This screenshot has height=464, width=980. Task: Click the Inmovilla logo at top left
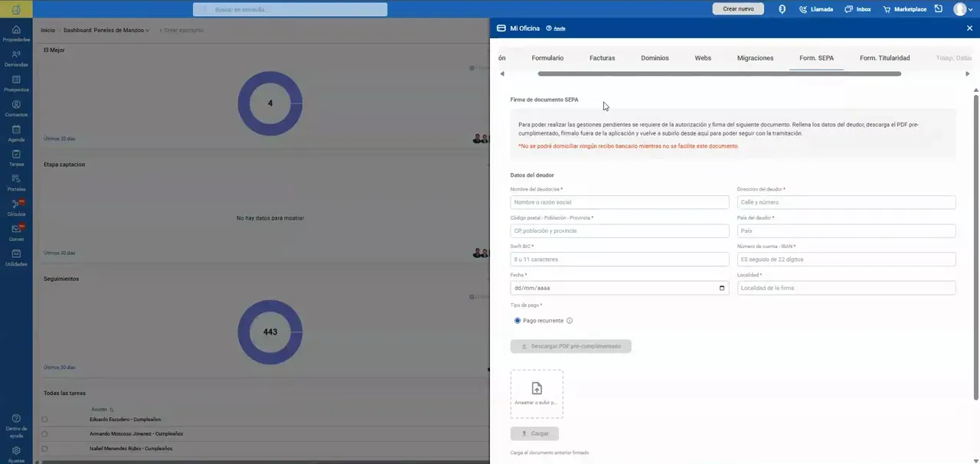[x=16, y=9]
